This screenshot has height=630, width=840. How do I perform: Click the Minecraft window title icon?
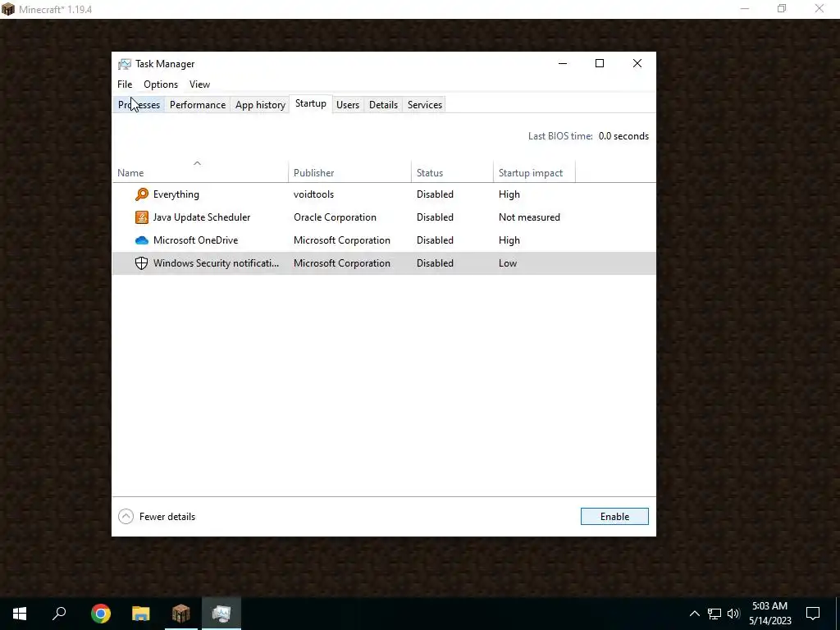pos(8,9)
